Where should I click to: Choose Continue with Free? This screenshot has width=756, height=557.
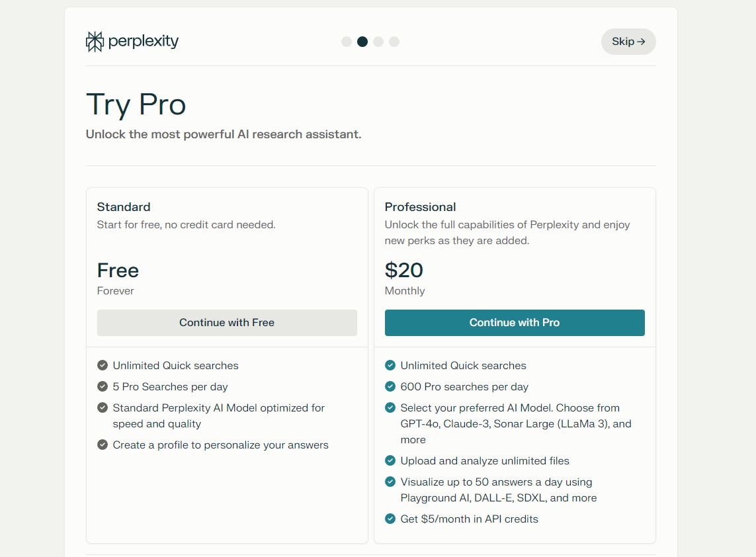[227, 323]
